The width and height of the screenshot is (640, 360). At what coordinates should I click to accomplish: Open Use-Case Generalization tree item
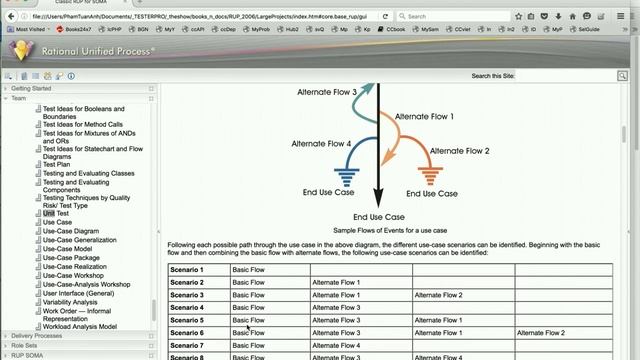tap(80, 240)
